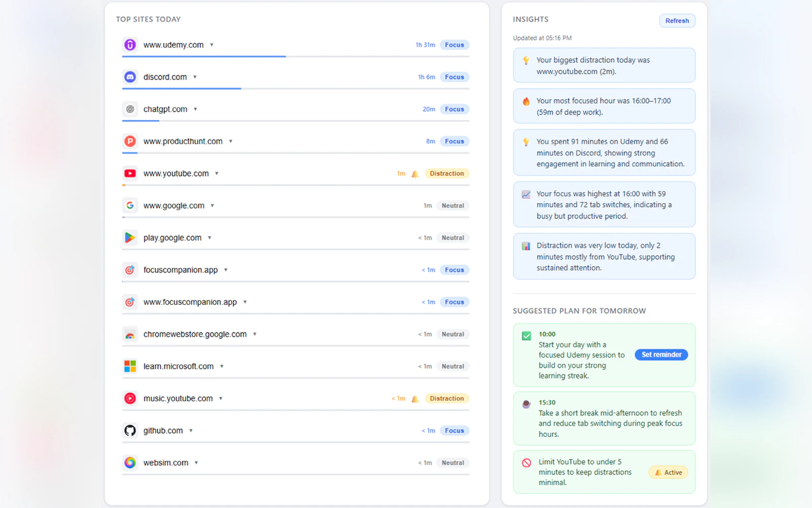Toggle the Active badge on Limit YouTube
Screen dimensions: 812x508
(x=668, y=472)
